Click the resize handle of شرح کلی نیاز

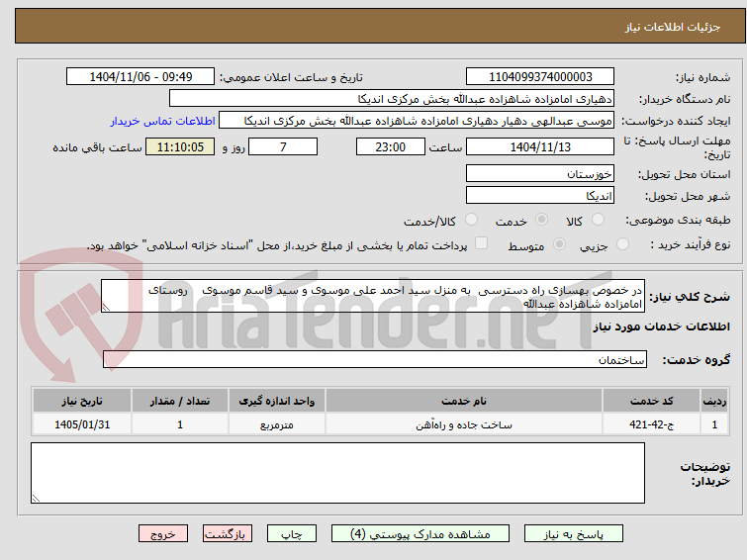(106, 308)
